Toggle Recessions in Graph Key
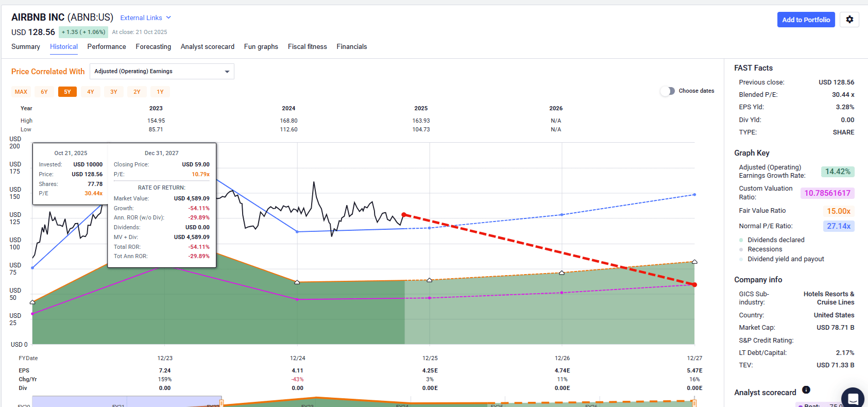868x407 pixels. [760, 249]
